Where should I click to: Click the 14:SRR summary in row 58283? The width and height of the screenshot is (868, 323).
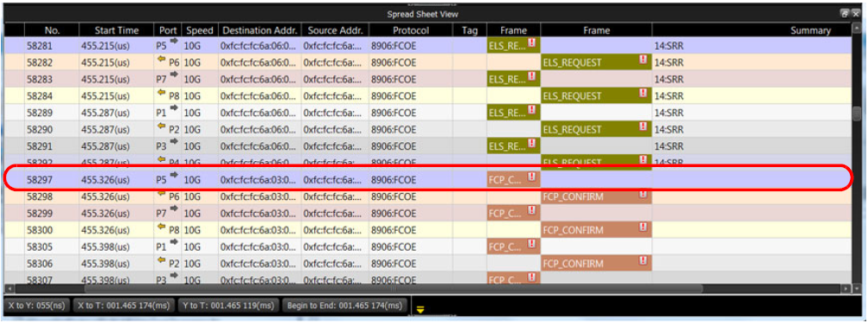669,80
